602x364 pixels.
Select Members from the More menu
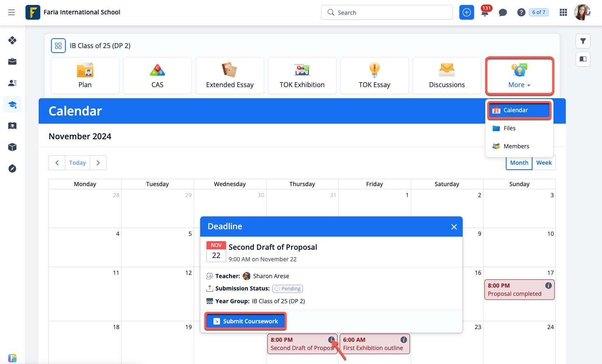tap(516, 146)
